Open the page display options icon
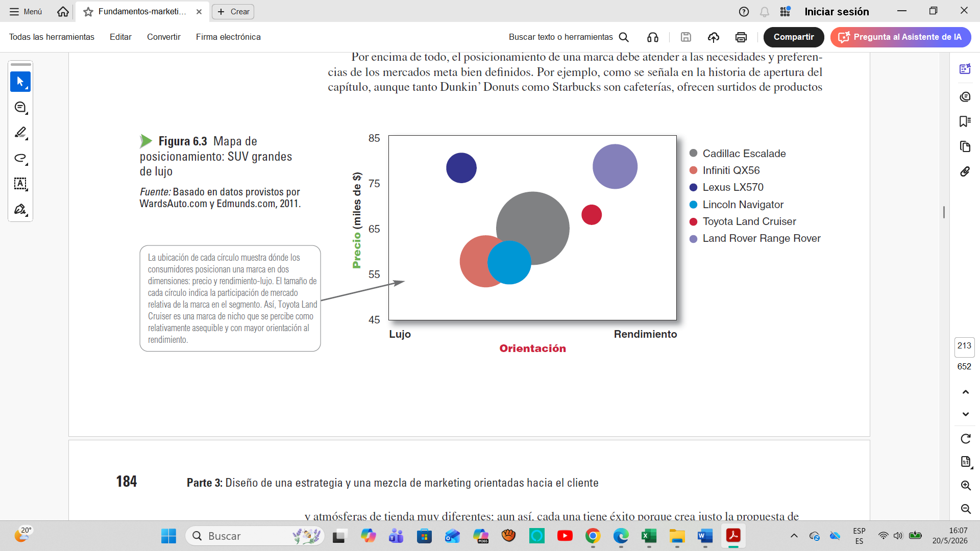This screenshot has width=980, height=551. (965, 462)
